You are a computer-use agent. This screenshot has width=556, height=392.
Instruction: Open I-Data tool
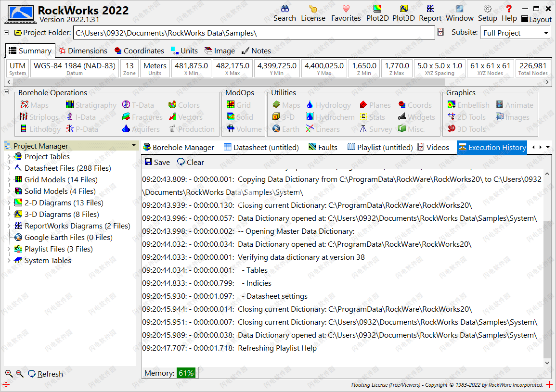tap(80, 117)
